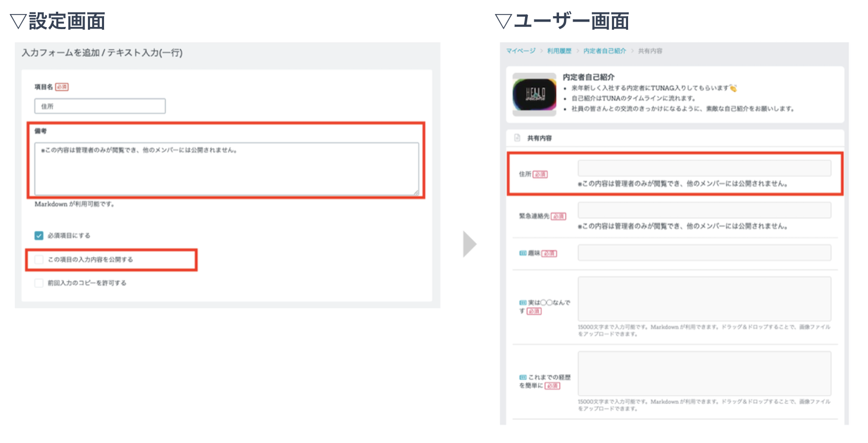Navigate to 内定者自己紹介 breadcrumb link
Screen dimensions: 868x443
point(604,51)
